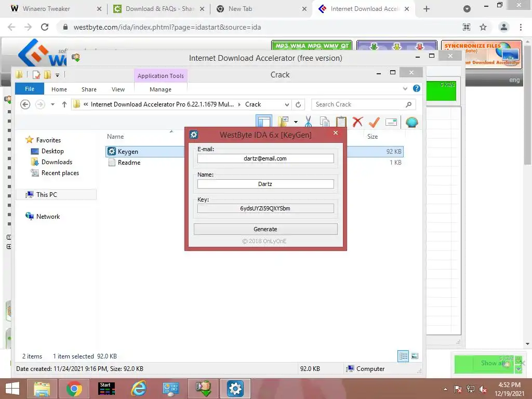532x399 pixels.
Task: Click the E-mail envelope icon in toolbar
Action: 391,122
